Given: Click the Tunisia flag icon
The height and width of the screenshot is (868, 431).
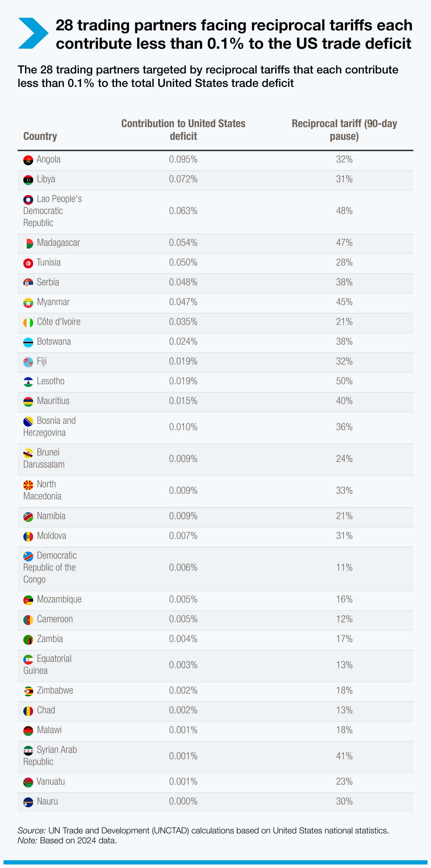Looking at the screenshot, I should point(28,263).
